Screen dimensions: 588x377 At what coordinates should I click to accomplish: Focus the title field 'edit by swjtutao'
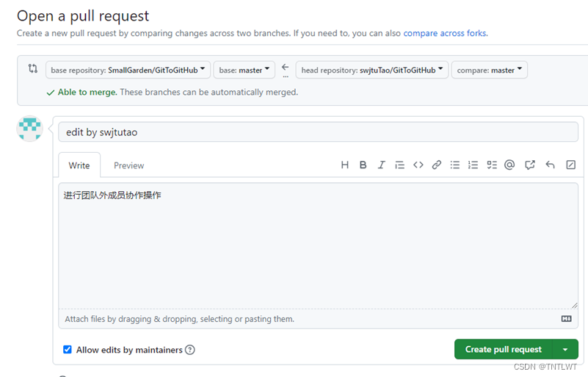click(x=318, y=132)
